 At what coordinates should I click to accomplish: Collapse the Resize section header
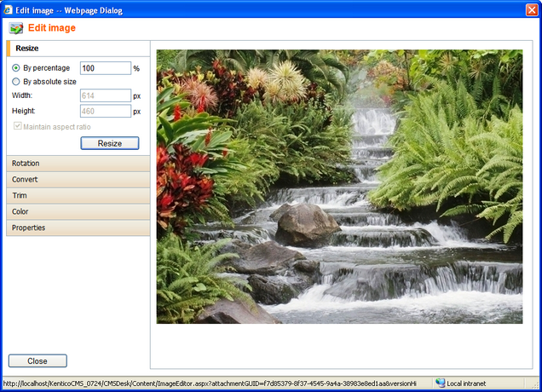coord(77,49)
